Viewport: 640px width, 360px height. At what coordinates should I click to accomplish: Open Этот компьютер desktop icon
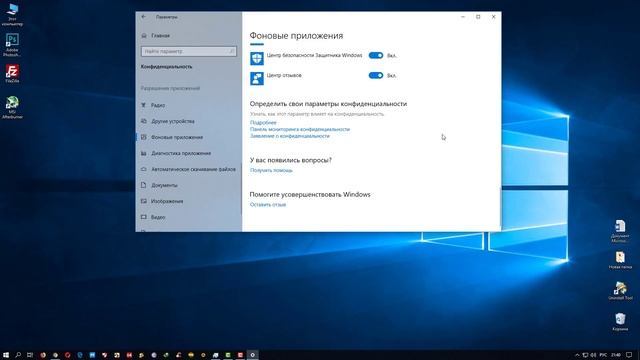(12, 15)
